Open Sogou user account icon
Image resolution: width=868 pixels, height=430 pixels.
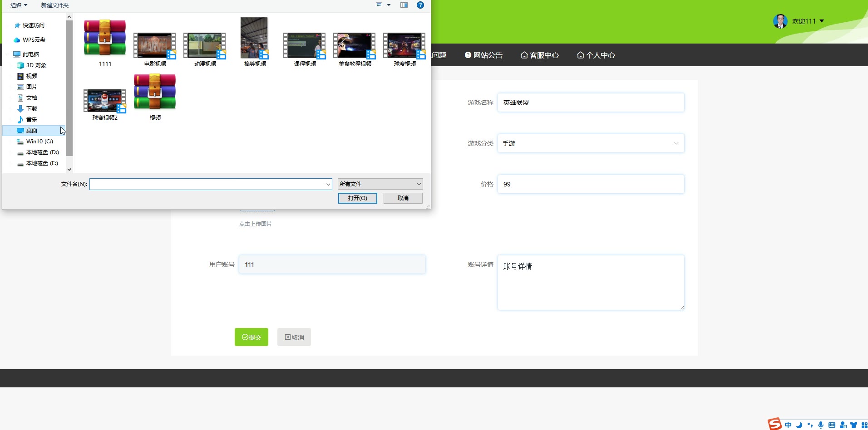click(843, 425)
